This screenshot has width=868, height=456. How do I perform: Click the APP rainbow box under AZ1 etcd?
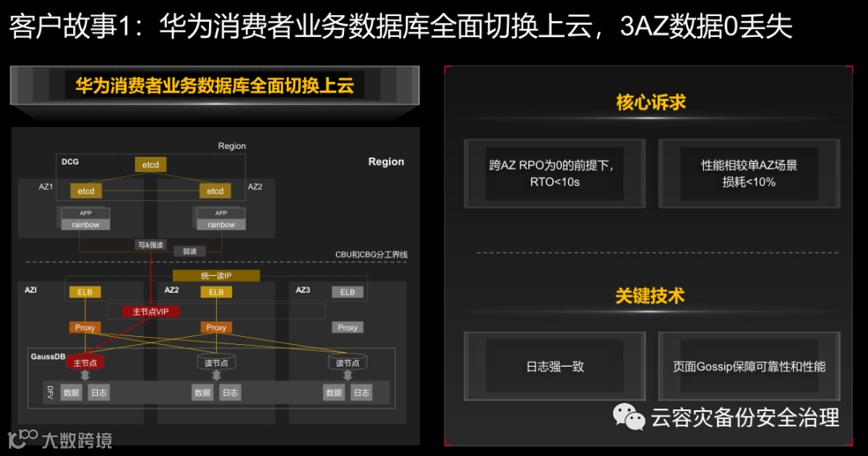85,219
